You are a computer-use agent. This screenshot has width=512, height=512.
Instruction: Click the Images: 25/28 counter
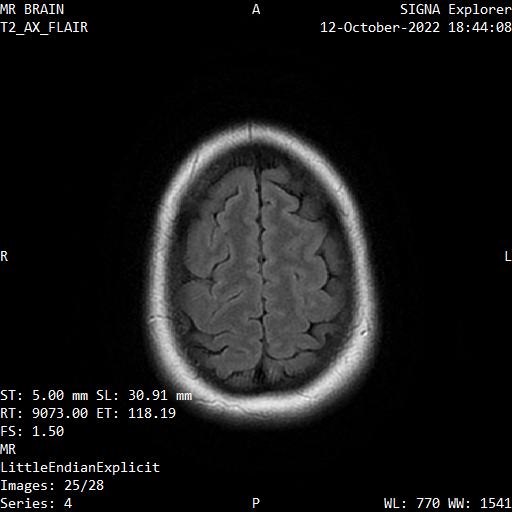point(52,485)
